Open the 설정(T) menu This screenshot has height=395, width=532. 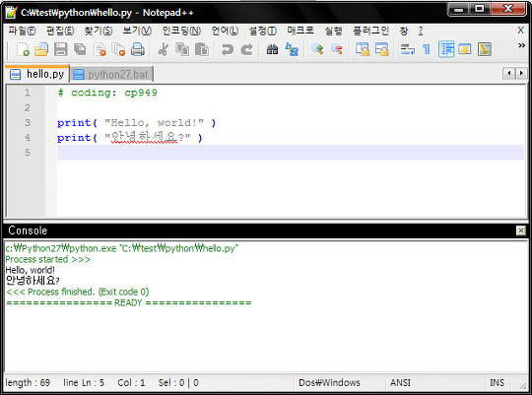[262, 31]
